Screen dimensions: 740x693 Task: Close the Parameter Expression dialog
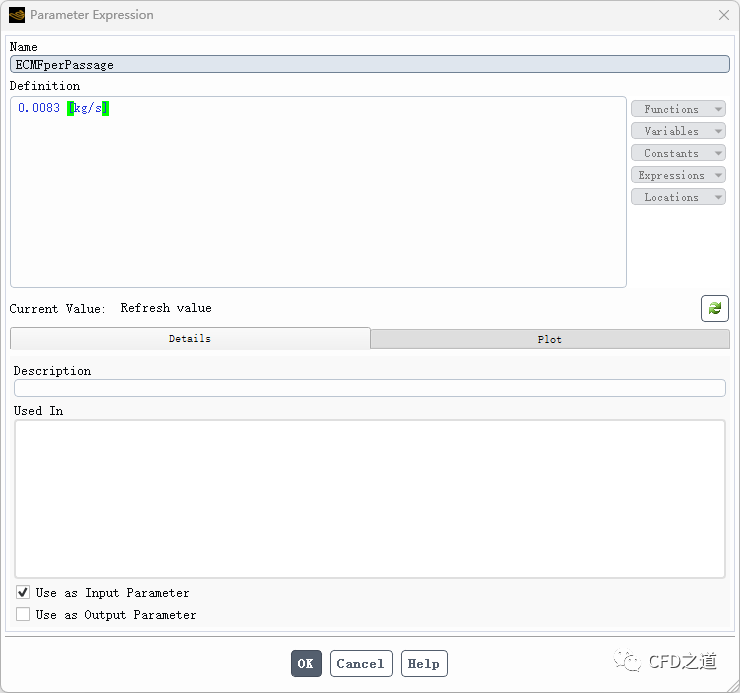click(x=724, y=15)
